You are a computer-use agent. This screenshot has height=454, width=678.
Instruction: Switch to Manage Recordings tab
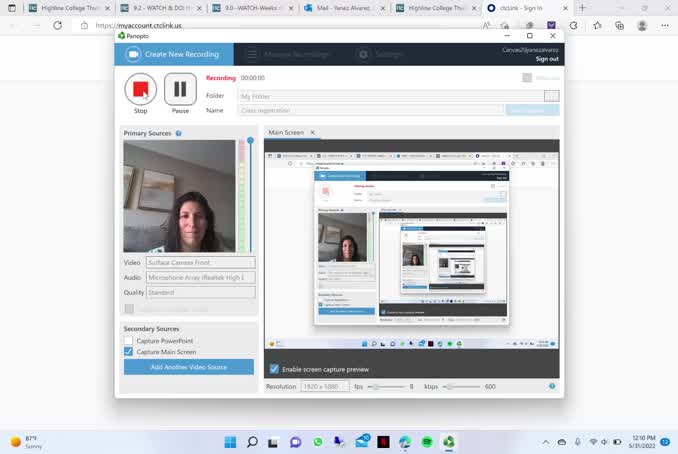(288, 54)
